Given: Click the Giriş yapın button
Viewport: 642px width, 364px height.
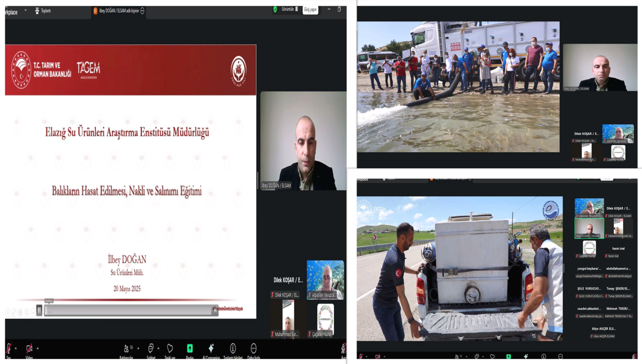Looking at the screenshot, I should coord(310,10).
